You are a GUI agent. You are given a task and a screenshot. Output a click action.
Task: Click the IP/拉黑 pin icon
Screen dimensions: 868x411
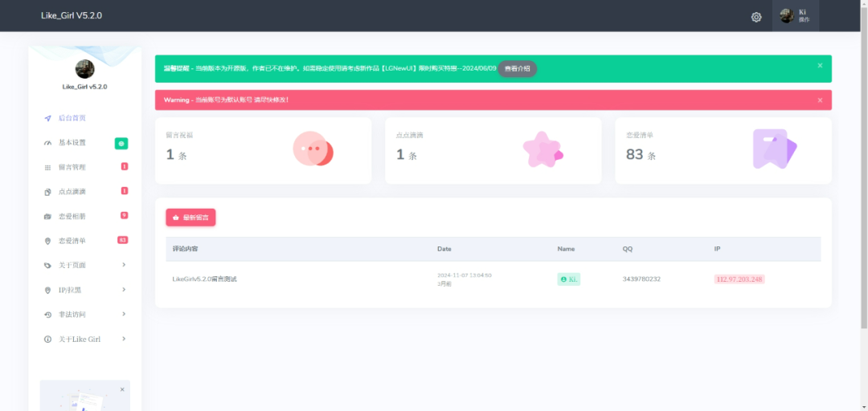tap(47, 290)
